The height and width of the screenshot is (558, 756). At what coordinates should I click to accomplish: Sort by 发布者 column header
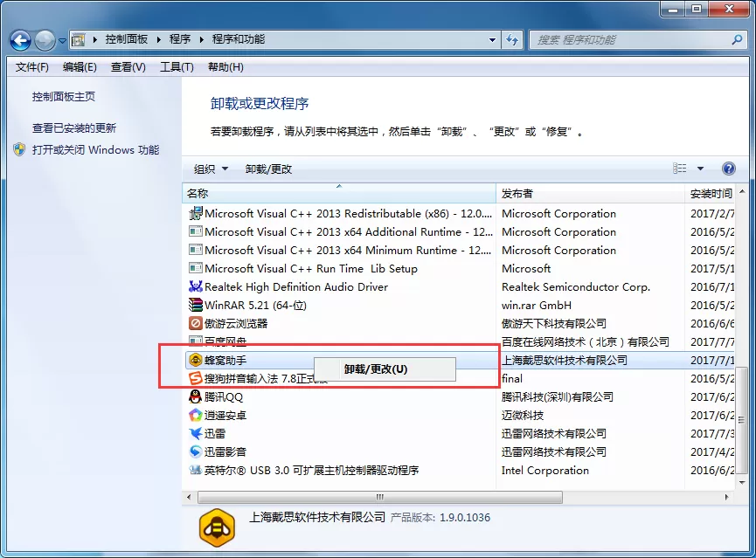click(590, 194)
